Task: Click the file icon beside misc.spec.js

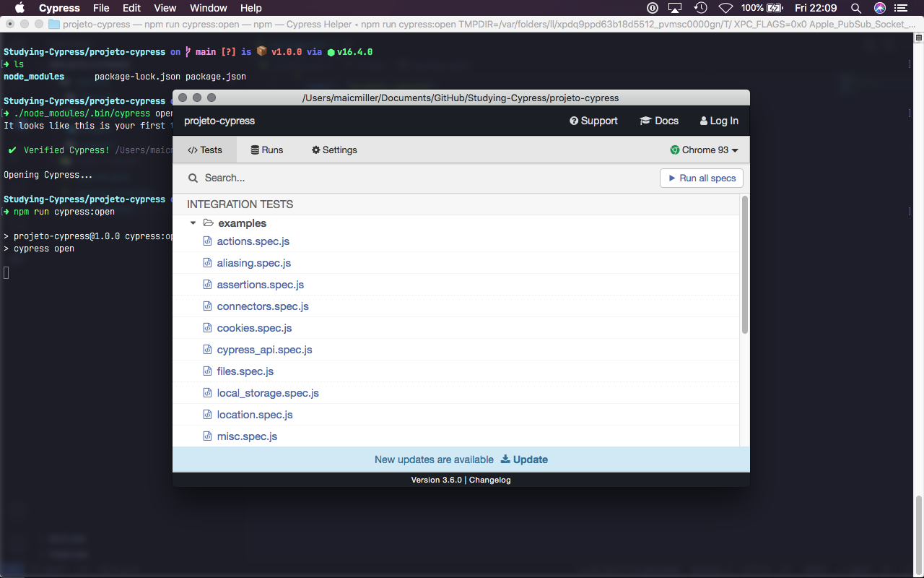Action: pos(207,436)
